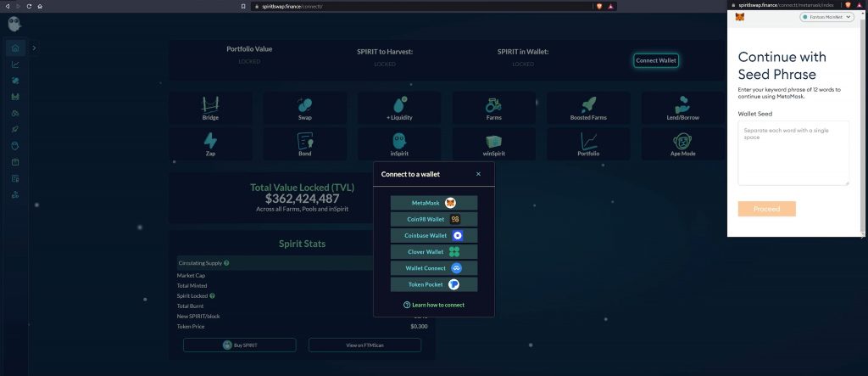Image resolution: width=868 pixels, height=376 pixels.
Task: Click the SPIRIT in Wallet heading
Action: 523,52
